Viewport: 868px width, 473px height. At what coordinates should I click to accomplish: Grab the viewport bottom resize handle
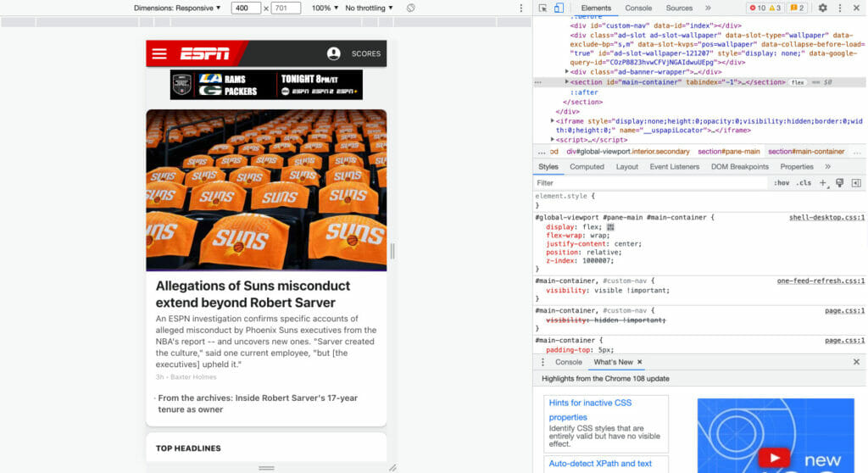[x=266, y=468]
